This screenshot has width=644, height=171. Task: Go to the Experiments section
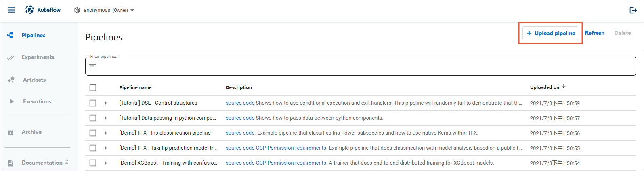click(38, 57)
